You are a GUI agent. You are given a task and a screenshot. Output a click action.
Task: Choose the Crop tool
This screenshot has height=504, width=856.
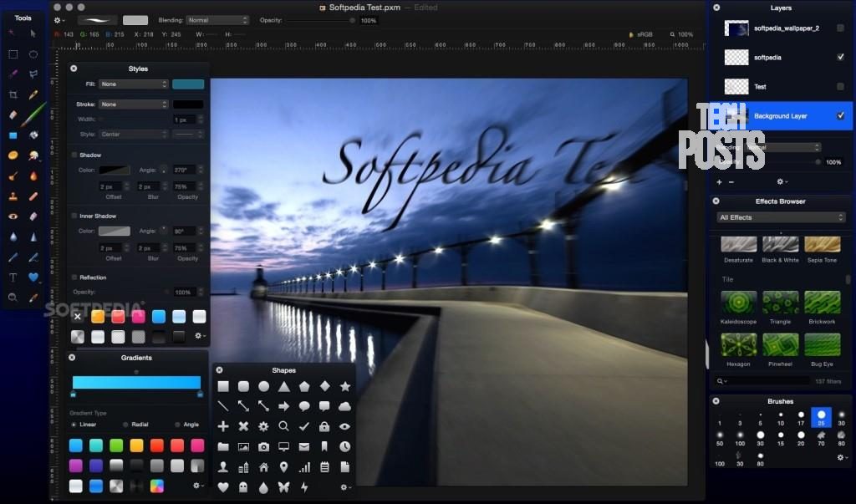pos(13,94)
